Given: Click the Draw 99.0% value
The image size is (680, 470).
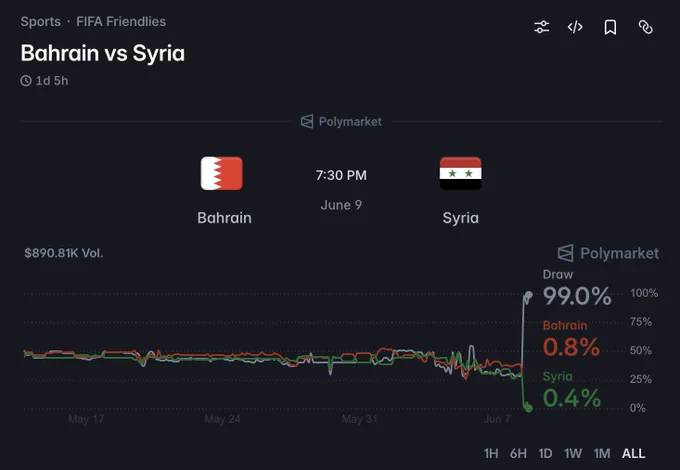Looking at the screenshot, I should click(577, 296).
